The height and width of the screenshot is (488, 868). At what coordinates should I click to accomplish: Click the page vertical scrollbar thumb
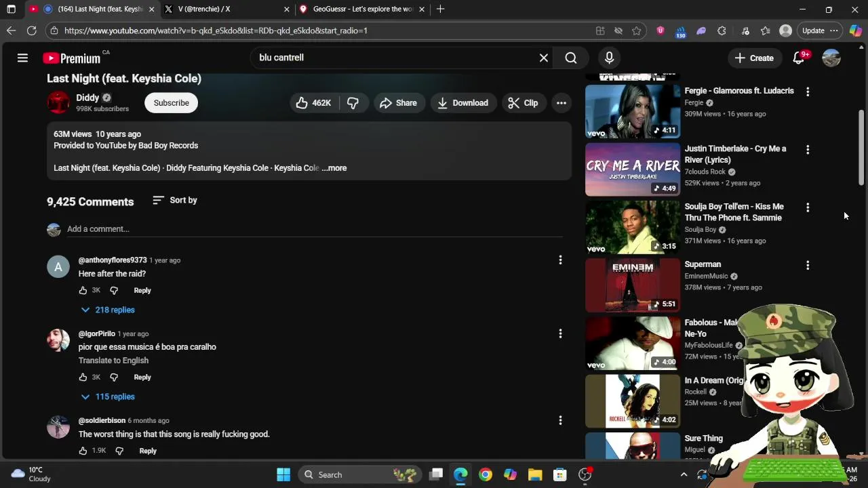(861, 147)
